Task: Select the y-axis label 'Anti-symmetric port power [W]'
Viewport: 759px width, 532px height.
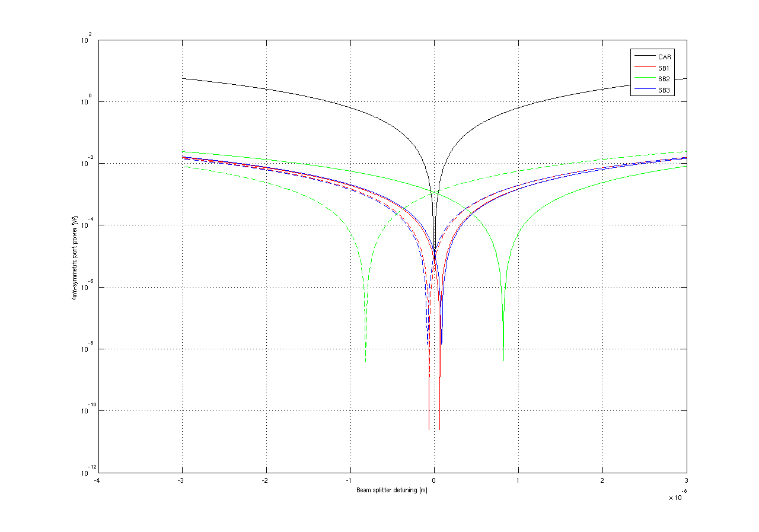Action: coord(75,257)
